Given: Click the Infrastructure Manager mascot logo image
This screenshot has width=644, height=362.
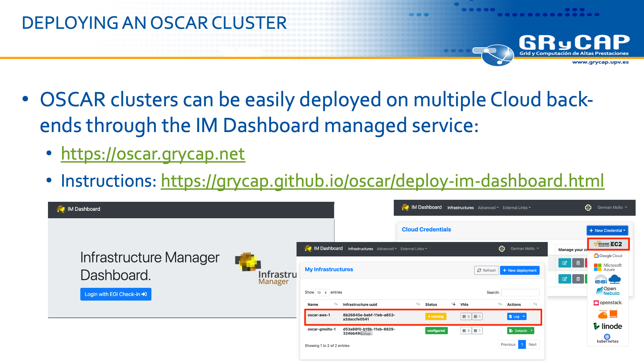Looking at the screenshot, I should tap(248, 261).
